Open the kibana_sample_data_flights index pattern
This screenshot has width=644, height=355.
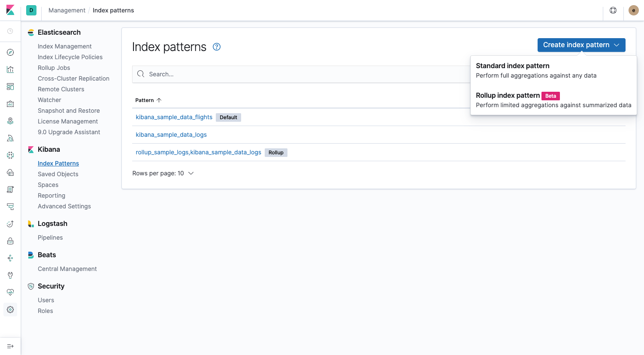174,117
